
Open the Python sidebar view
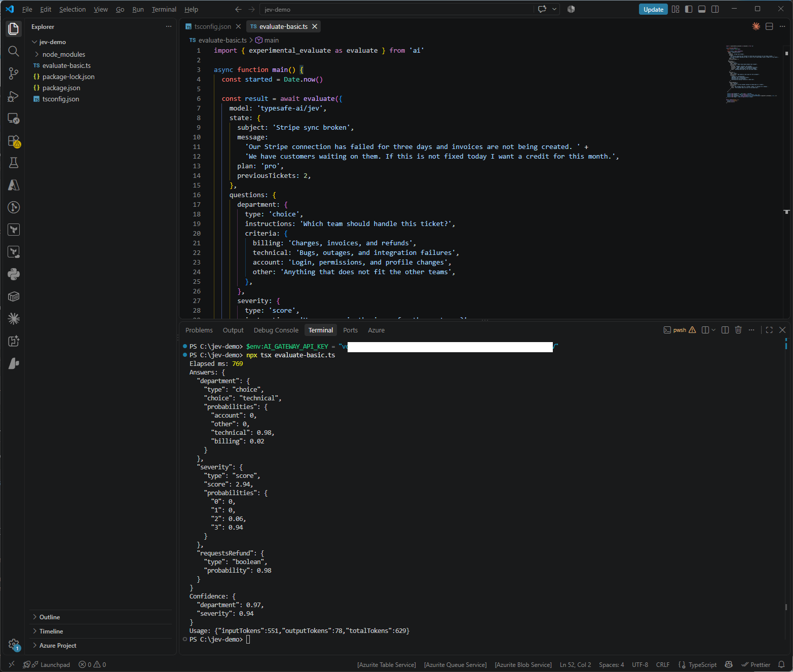[14, 274]
